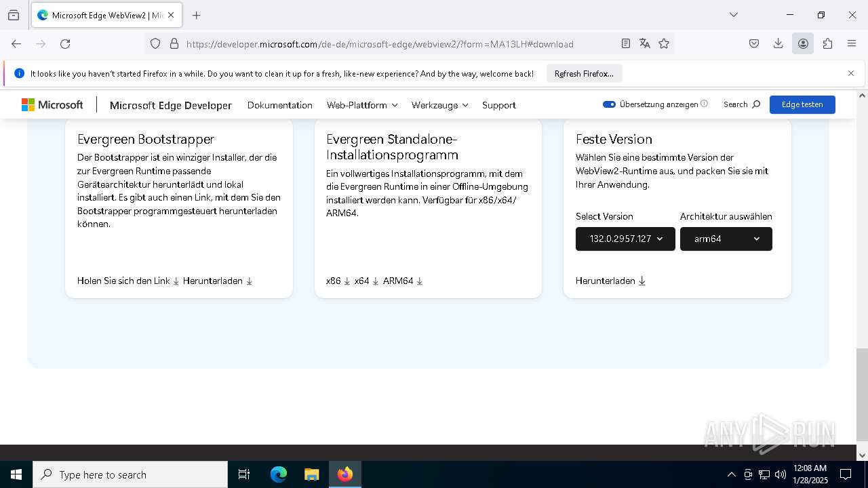This screenshot has height=488, width=868.
Task: Click the Edge testen button
Action: (802, 104)
